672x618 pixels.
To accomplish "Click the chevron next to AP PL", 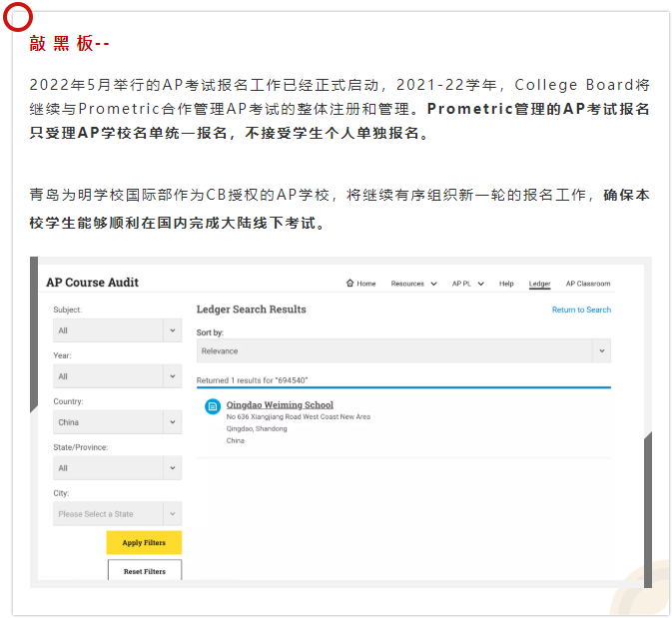I will coord(481,284).
